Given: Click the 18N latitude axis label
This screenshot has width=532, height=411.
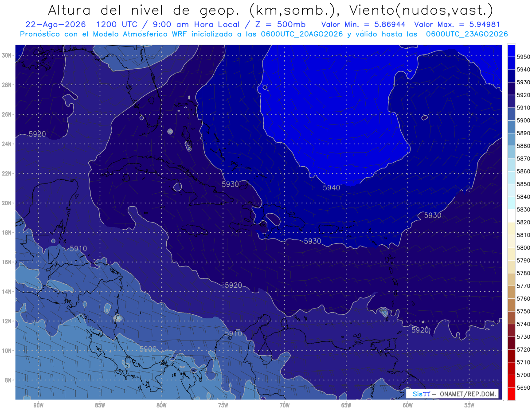Looking at the screenshot, I should [x=7, y=232].
